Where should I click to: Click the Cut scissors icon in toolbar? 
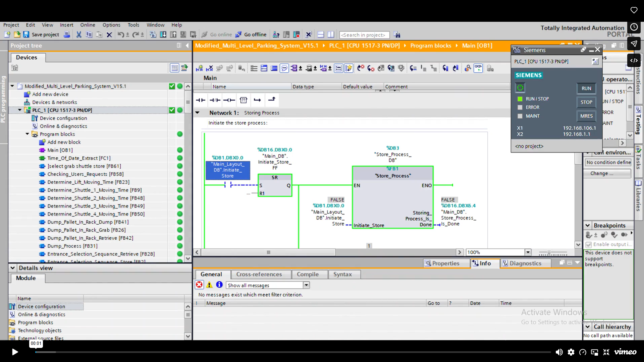[79, 35]
